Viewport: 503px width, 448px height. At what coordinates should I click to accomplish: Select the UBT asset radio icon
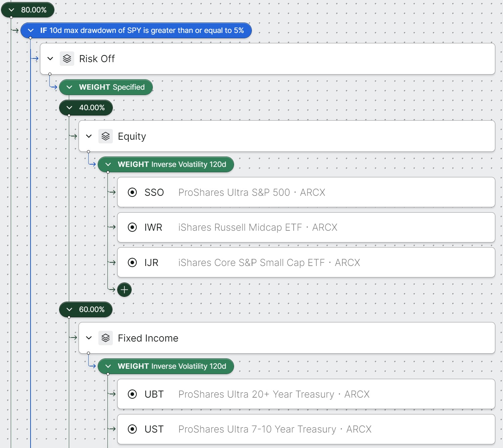click(132, 394)
